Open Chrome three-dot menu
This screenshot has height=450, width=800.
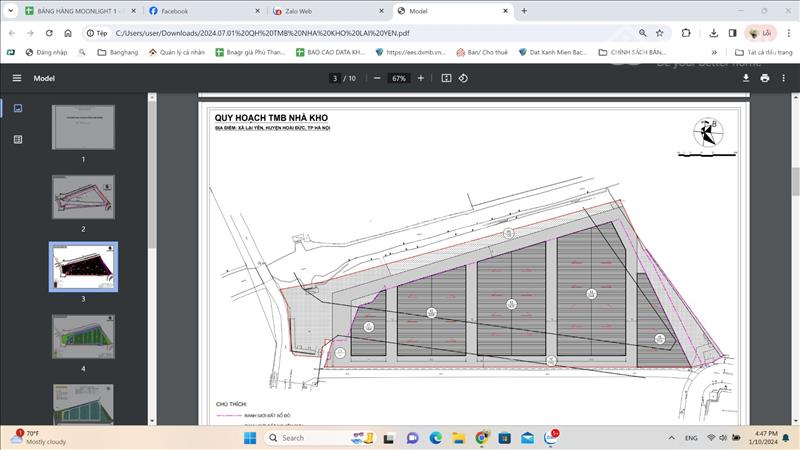coord(789,33)
